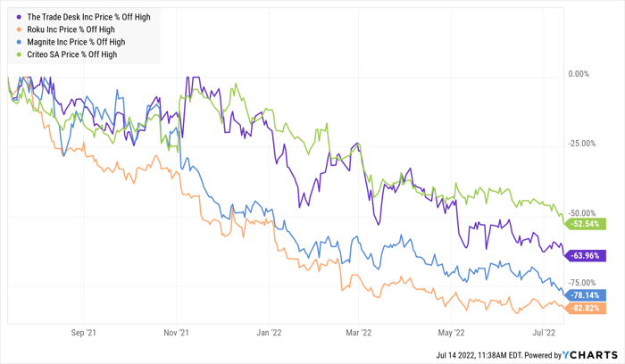Select Roku Inc Price % Off High label
This screenshot has width=625, height=364.
click(x=71, y=29)
